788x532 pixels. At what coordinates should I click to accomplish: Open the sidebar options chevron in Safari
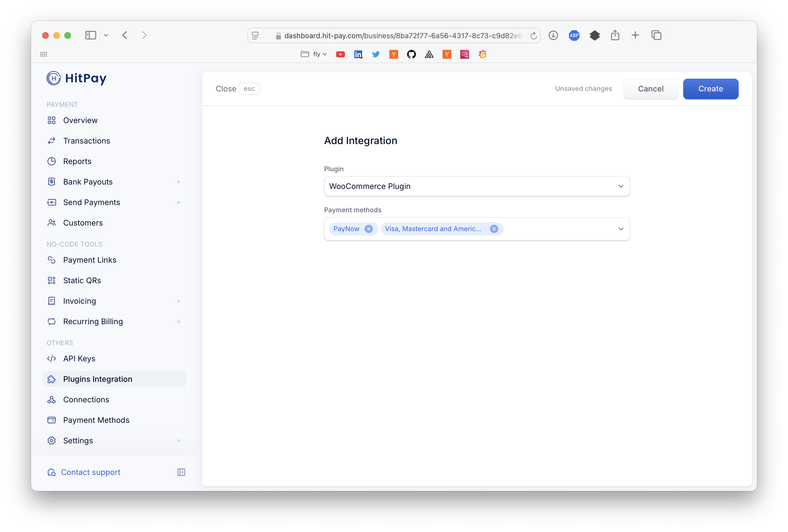coord(106,35)
